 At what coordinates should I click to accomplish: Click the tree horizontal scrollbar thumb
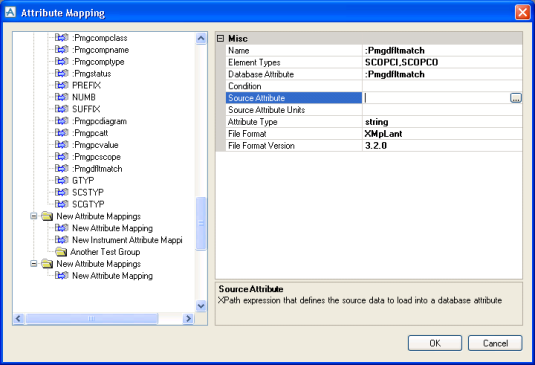(92, 319)
